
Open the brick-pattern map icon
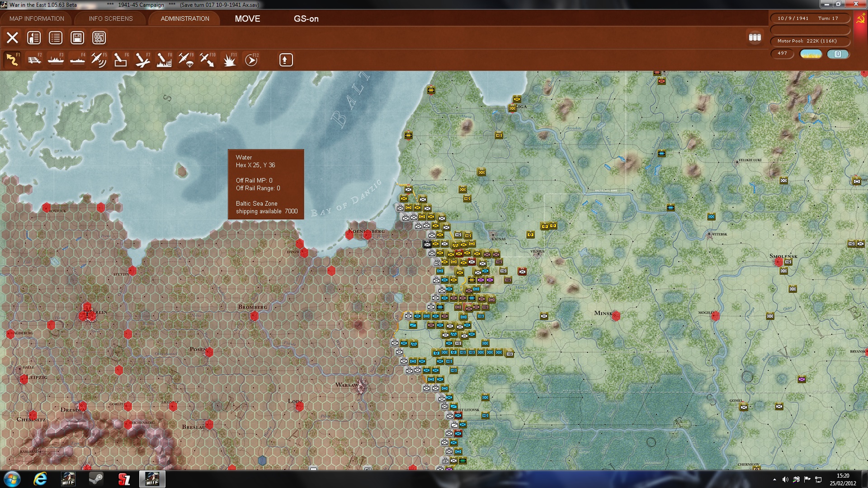(99, 38)
